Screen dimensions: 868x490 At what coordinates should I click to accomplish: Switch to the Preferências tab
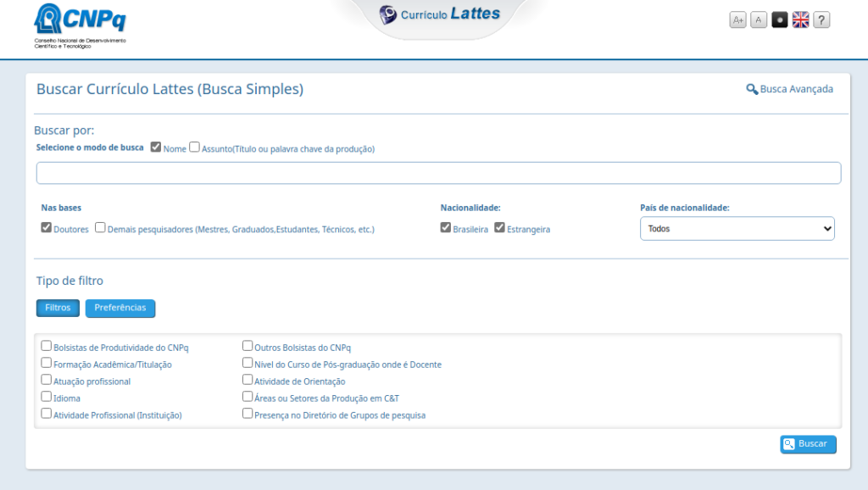[120, 308]
